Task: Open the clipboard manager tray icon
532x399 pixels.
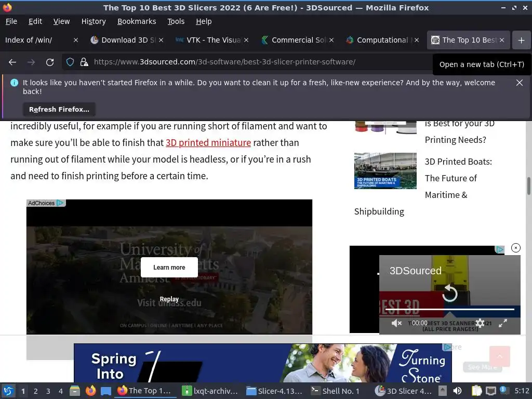Action: (477, 391)
